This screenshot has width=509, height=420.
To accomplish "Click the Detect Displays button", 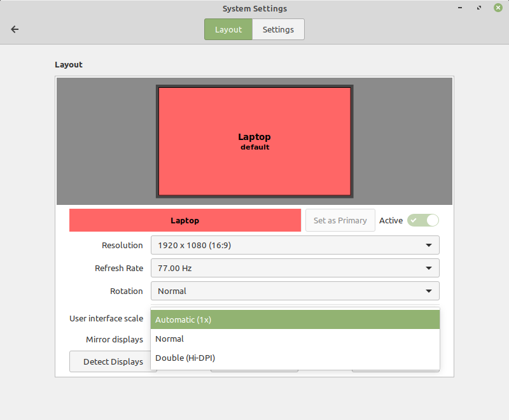I will point(110,361).
